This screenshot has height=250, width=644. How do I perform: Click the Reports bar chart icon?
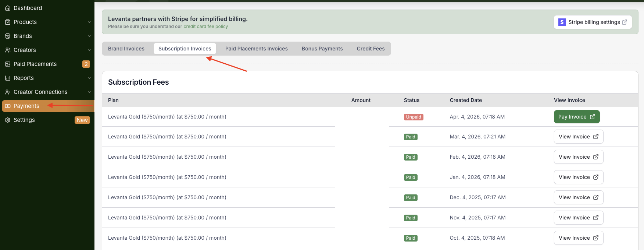point(7,78)
